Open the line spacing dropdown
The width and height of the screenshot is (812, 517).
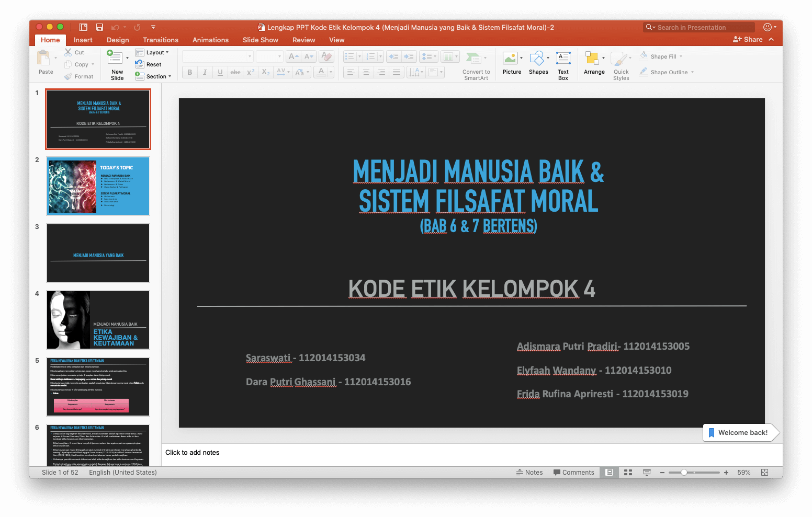(428, 56)
